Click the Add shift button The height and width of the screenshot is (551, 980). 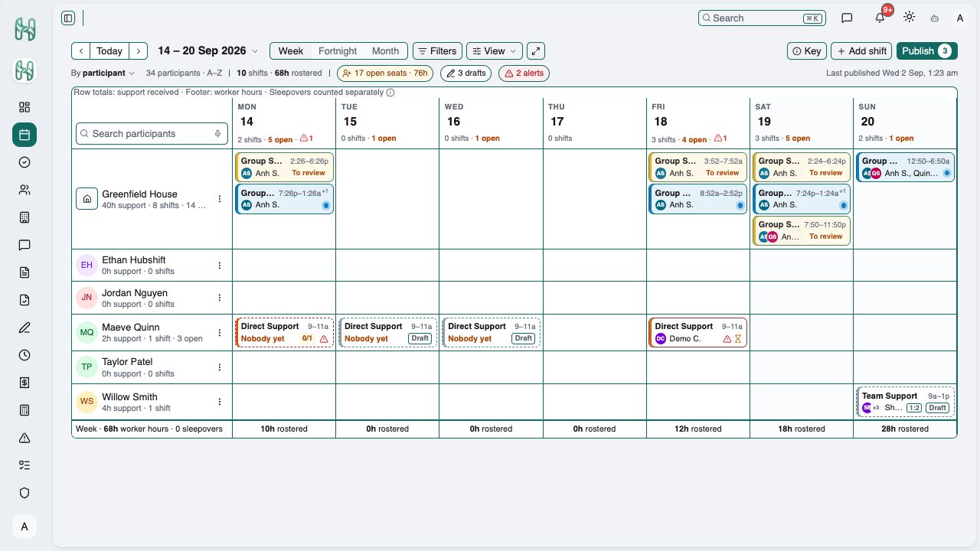pos(861,51)
